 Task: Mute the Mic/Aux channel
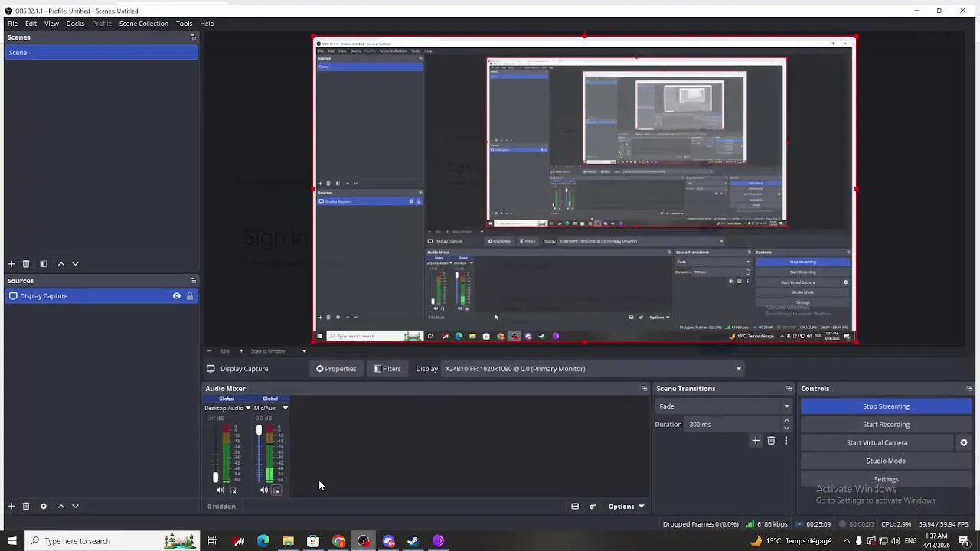coord(264,491)
